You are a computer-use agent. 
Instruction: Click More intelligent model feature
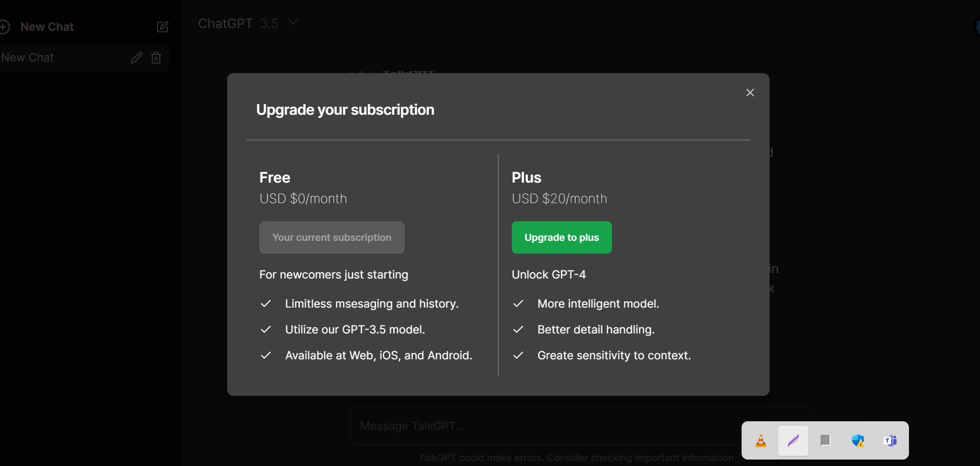598,304
